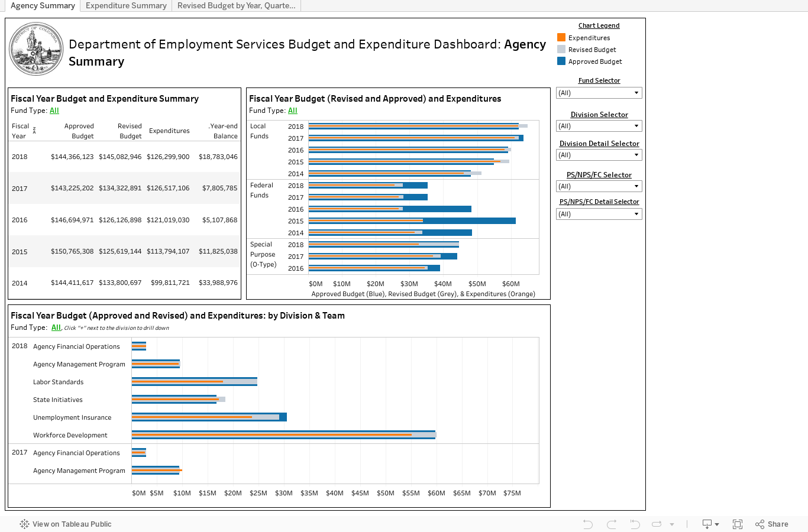Click the Federal Funds group label
Viewport: 808px width, 532px height.
coord(261,190)
